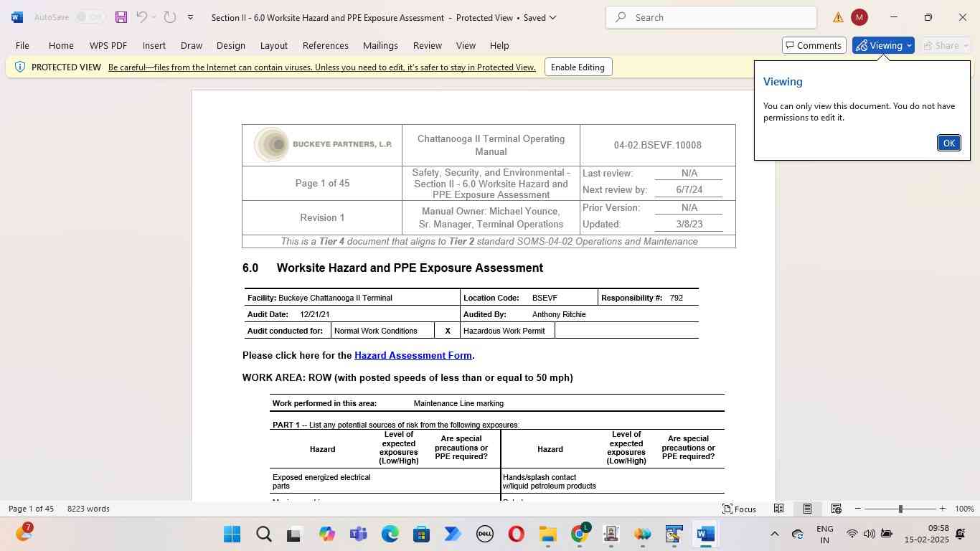The width and height of the screenshot is (980, 551).
Task: Open the Mailings tab
Action: pos(380,45)
